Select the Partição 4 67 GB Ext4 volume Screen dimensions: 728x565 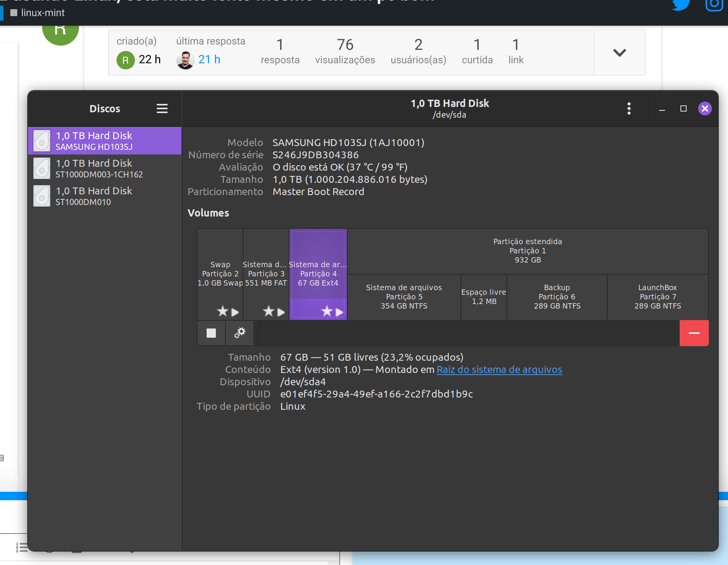point(318,274)
